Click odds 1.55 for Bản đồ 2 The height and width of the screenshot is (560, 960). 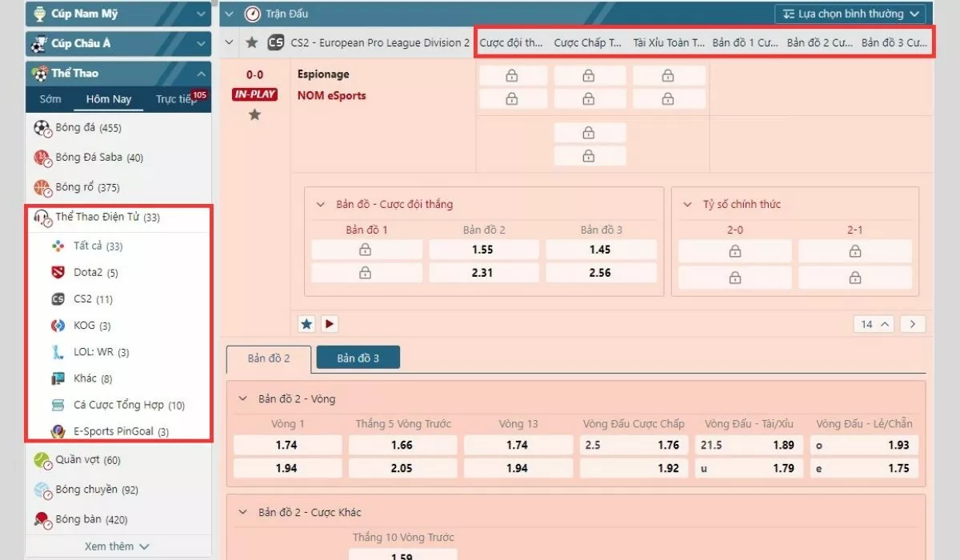coord(482,250)
